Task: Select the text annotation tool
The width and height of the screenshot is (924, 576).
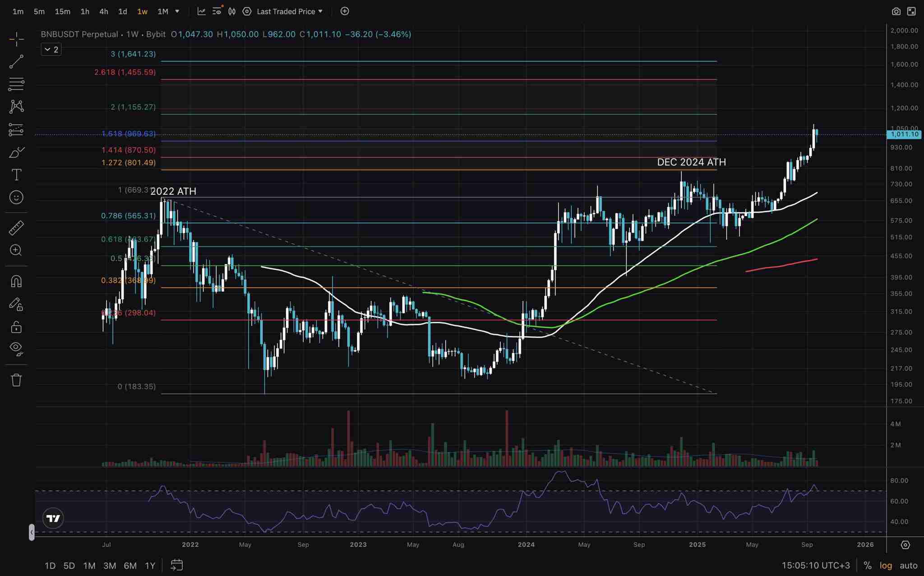Action: [16, 175]
